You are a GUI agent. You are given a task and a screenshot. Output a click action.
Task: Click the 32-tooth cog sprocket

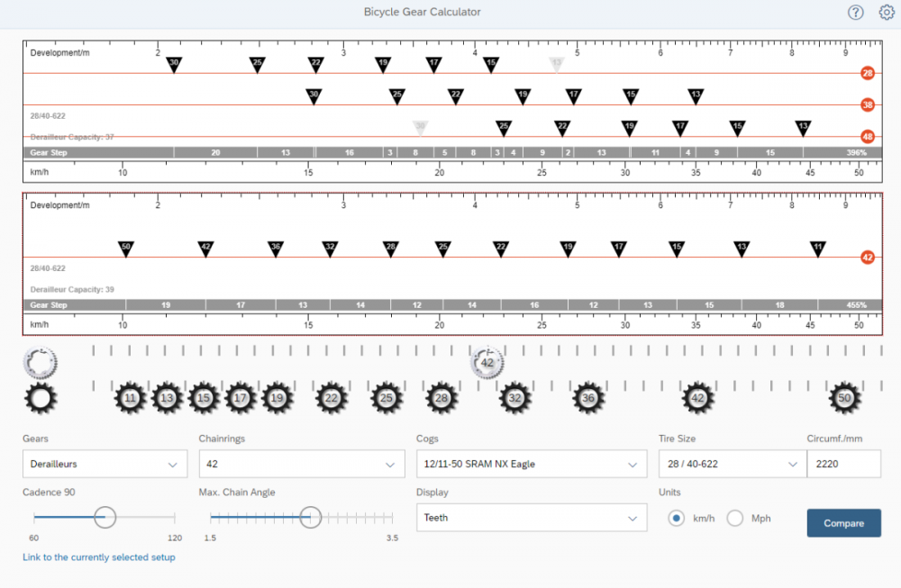(514, 398)
